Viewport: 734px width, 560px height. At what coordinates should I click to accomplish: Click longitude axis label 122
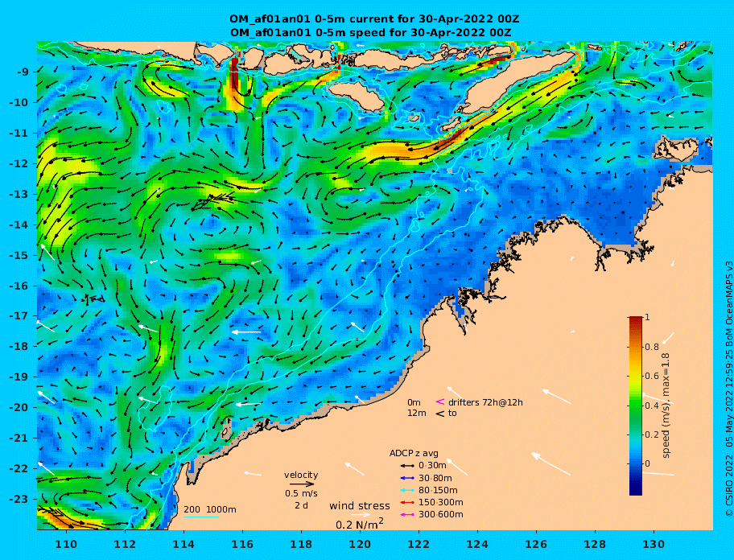[x=419, y=544]
